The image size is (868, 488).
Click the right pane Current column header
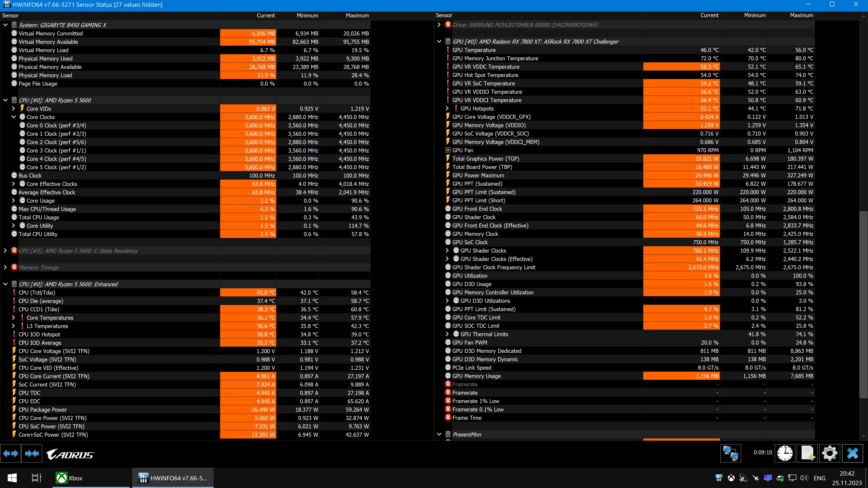click(709, 15)
